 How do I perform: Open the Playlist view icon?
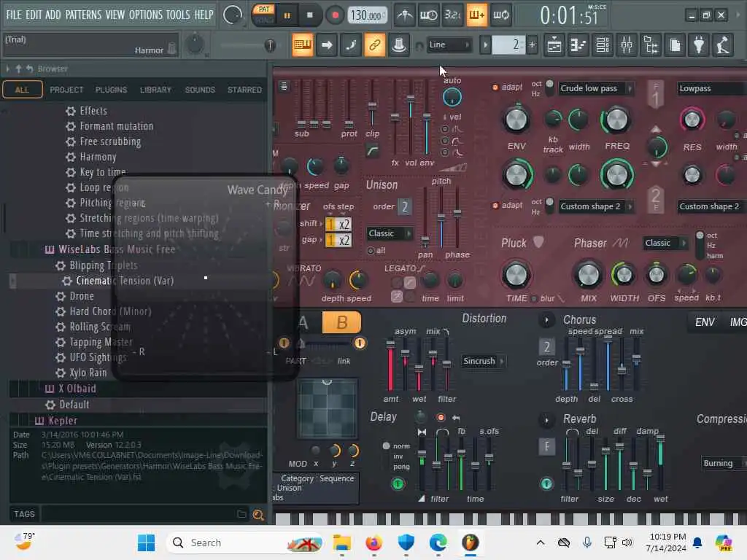pos(554,45)
